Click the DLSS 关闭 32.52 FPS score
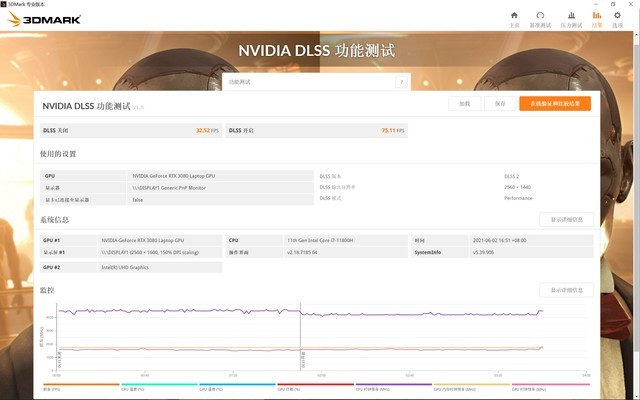 coord(131,131)
